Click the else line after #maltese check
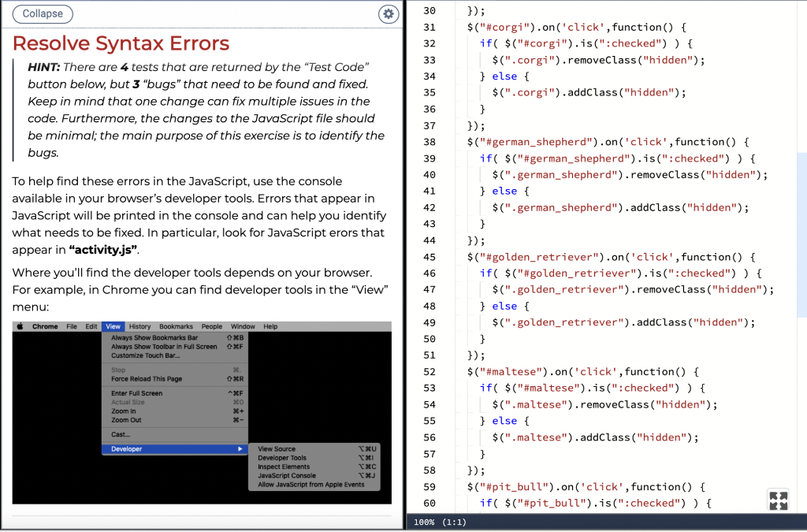The width and height of the screenshot is (807, 532). 504,421
